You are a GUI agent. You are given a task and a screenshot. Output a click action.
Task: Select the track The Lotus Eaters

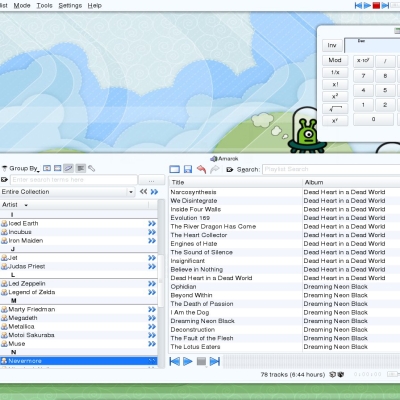click(195, 347)
